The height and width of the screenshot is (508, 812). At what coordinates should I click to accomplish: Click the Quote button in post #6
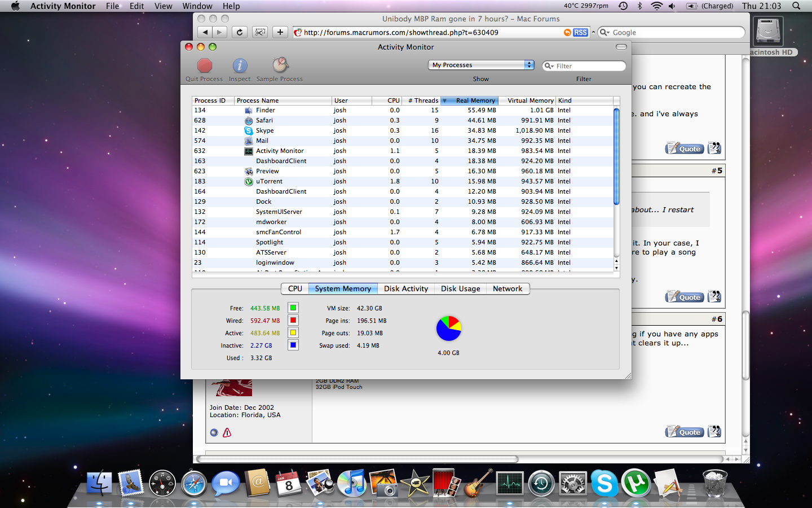(x=685, y=432)
